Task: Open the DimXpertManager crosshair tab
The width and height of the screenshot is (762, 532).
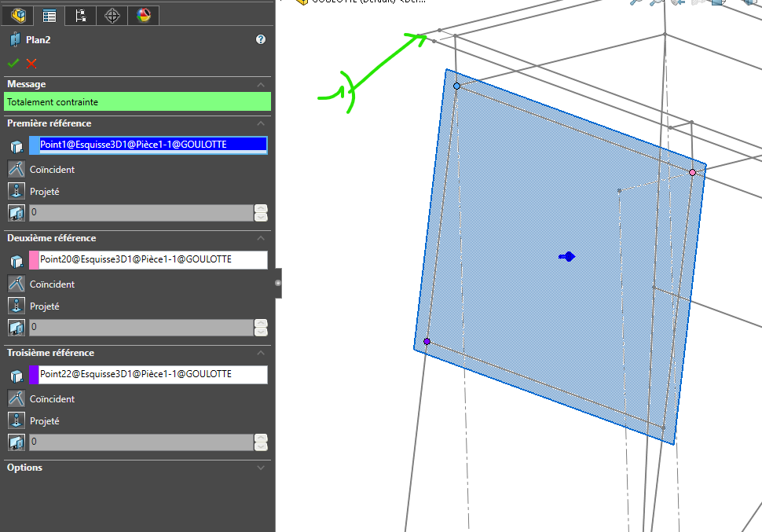Action: [112, 15]
